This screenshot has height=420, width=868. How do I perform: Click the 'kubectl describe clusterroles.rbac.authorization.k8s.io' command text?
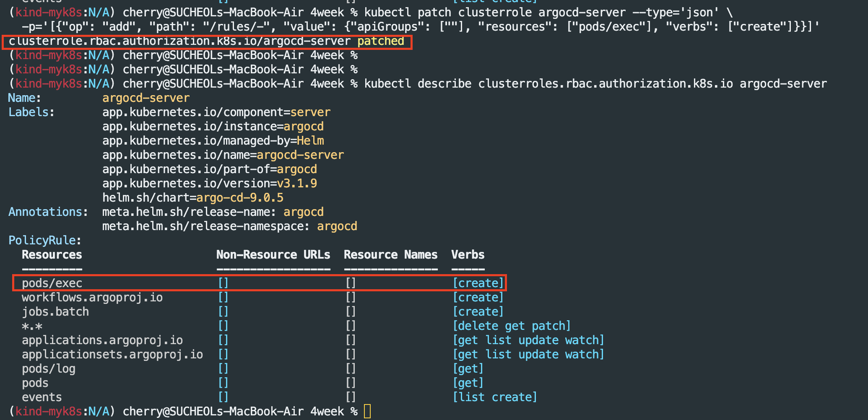click(548, 84)
